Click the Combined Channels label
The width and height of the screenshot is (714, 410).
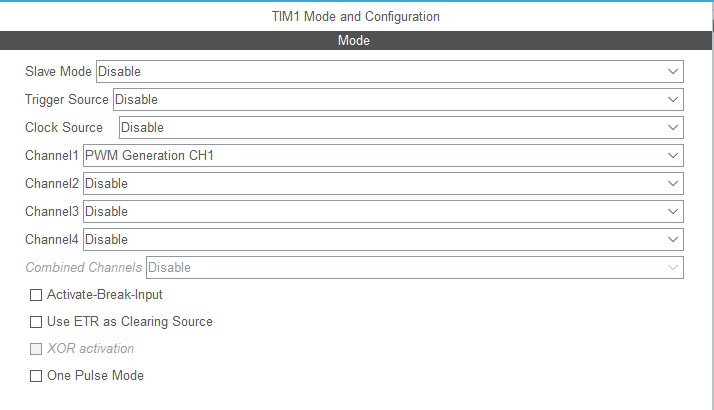click(83, 267)
